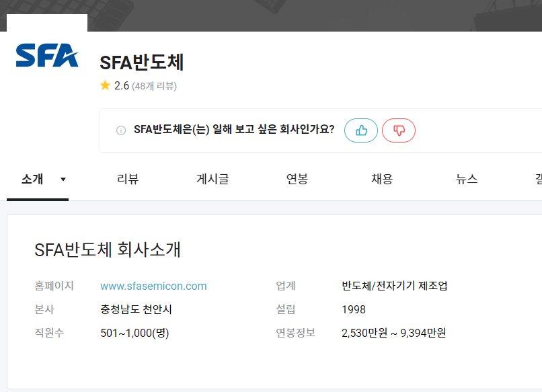Image resolution: width=542 pixels, height=392 pixels.
Task: Click the gold star rating icon
Action: (x=105, y=85)
